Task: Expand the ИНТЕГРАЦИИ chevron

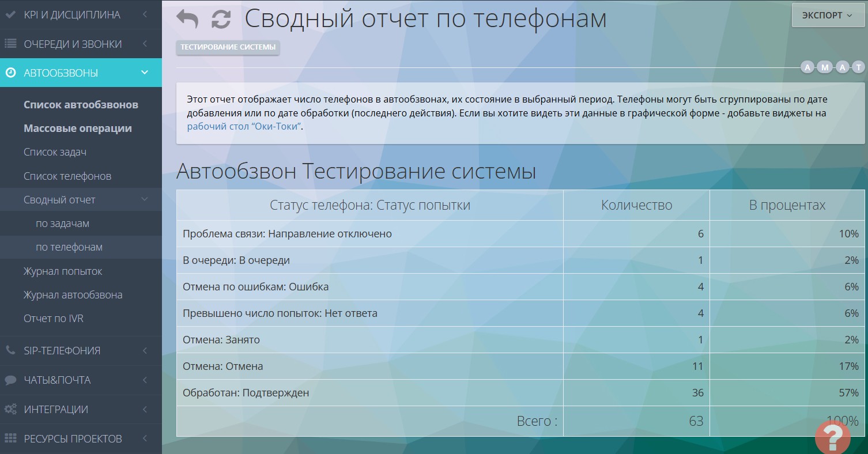Action: [x=145, y=409]
